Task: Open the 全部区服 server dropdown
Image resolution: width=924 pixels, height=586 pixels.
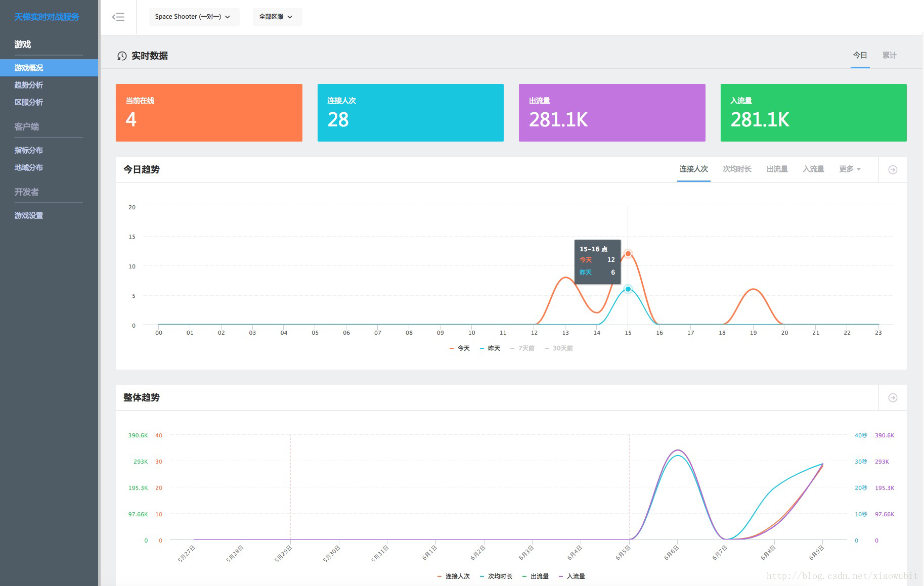Action: tap(277, 17)
